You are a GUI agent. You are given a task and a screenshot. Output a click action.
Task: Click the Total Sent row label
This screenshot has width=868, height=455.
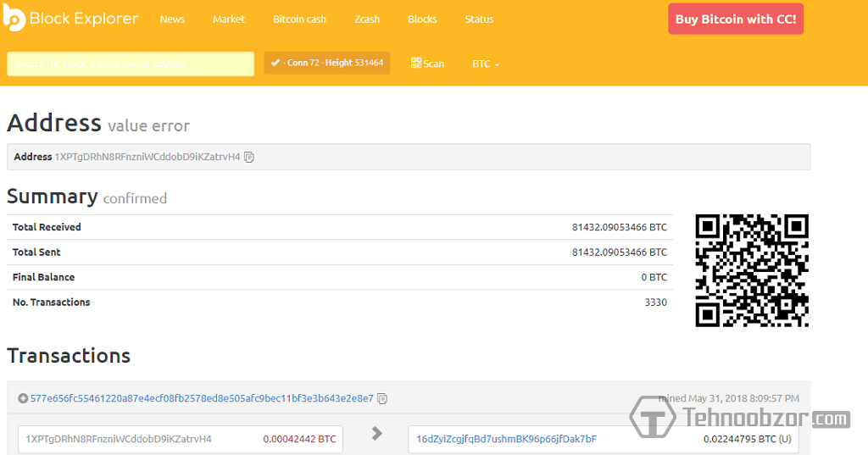[x=36, y=252]
